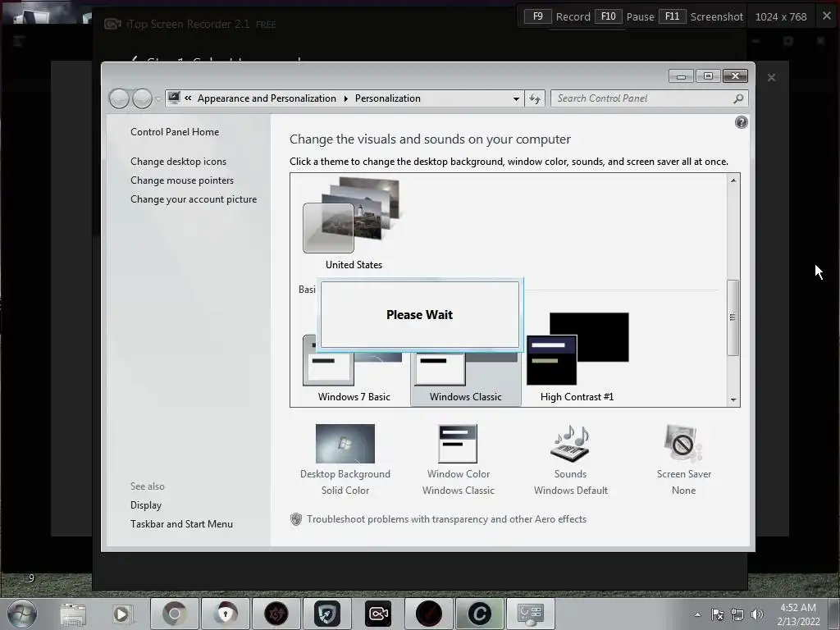This screenshot has height=630, width=840.
Task: Open Change your account picture link
Action: coord(194,199)
